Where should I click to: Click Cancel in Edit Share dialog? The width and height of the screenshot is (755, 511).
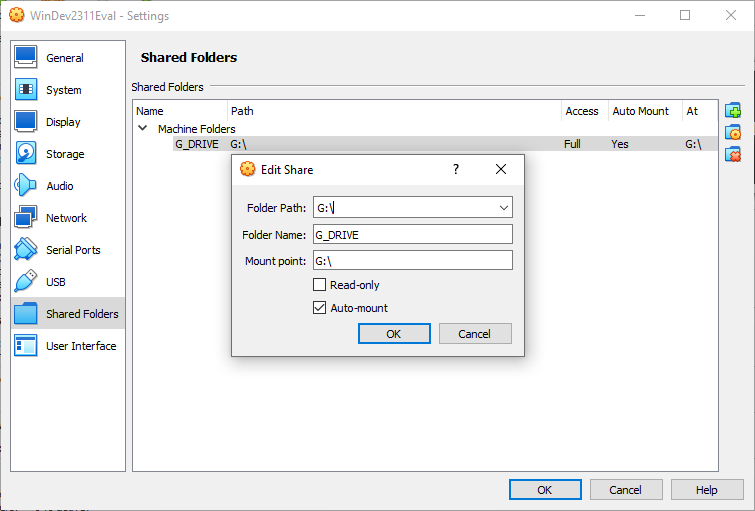[x=475, y=334]
